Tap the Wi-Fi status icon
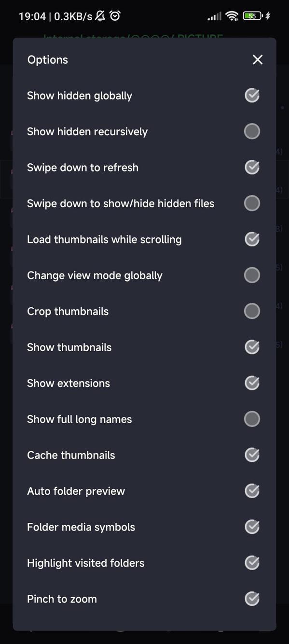 pyautogui.click(x=232, y=15)
